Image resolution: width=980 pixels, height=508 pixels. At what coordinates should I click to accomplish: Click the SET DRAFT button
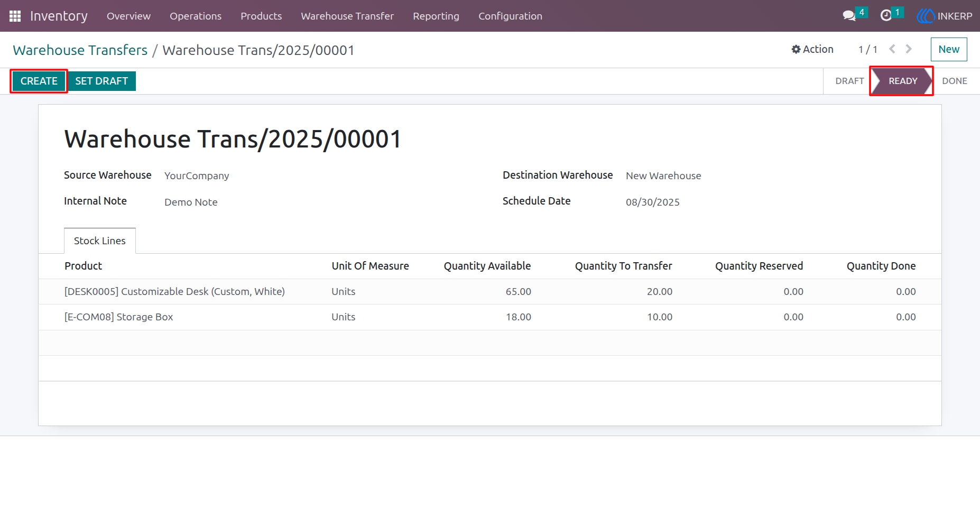click(101, 81)
